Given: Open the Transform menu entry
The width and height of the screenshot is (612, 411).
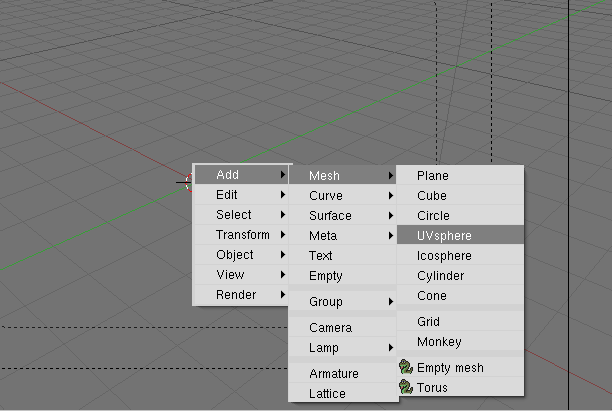Looking at the screenshot, I should pos(241,235).
